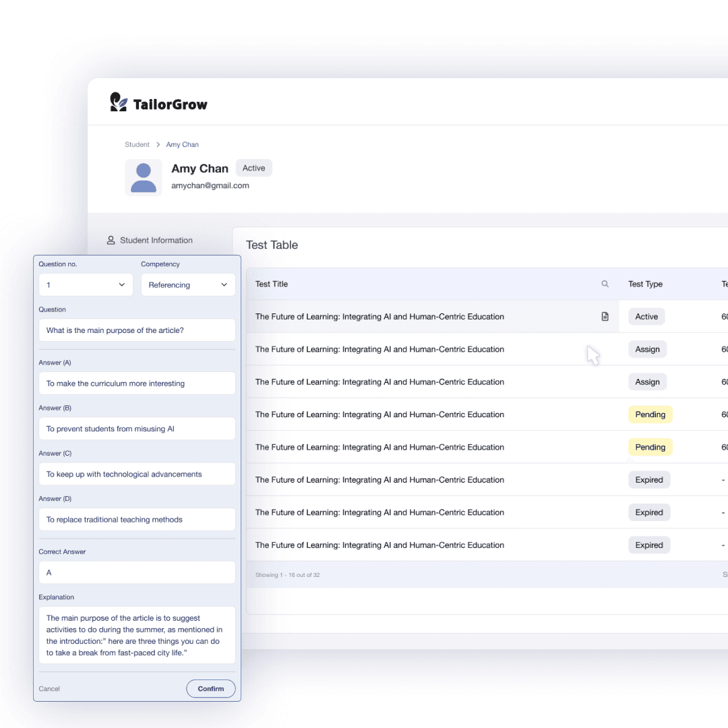Click the Answer (D) input field

(137, 520)
